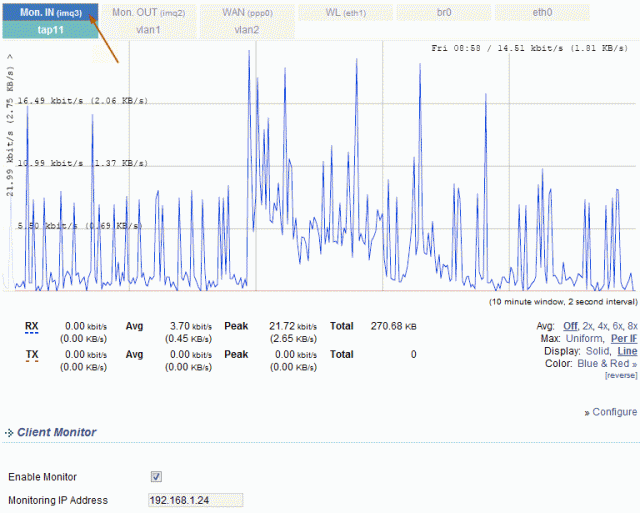Click the [reverse] colors link
This screenshot has width=640, height=513.
tap(621, 375)
